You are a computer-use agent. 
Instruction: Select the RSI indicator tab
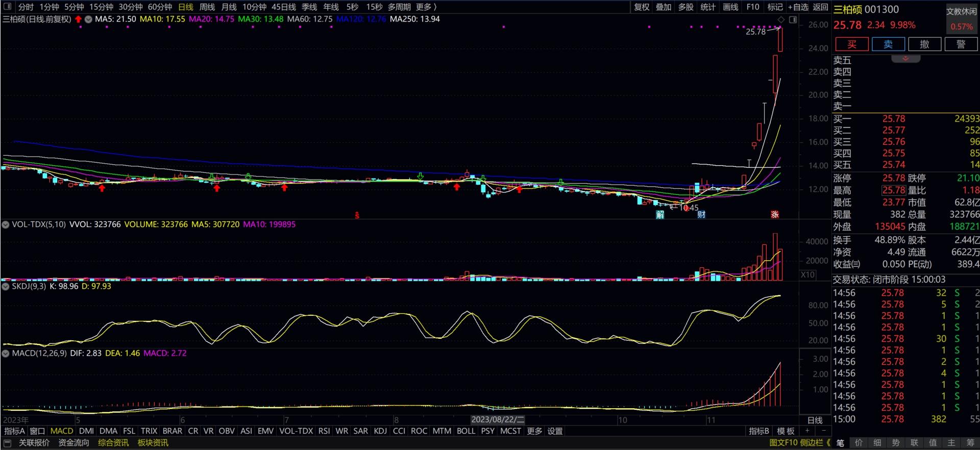324,431
